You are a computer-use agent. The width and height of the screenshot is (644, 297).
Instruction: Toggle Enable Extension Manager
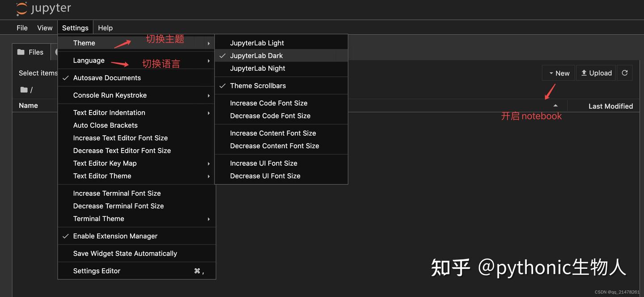pos(115,236)
